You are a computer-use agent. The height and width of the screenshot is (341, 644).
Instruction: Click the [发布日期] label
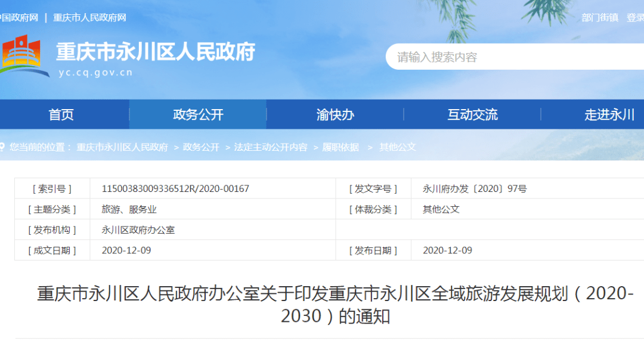[x=373, y=250]
